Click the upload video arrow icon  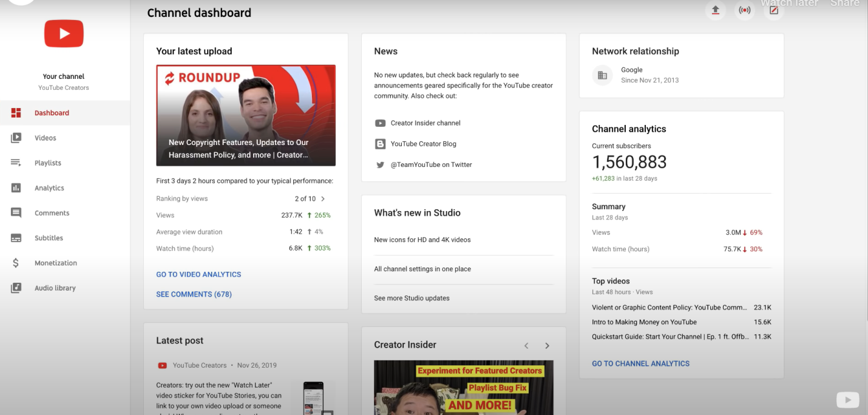(715, 10)
